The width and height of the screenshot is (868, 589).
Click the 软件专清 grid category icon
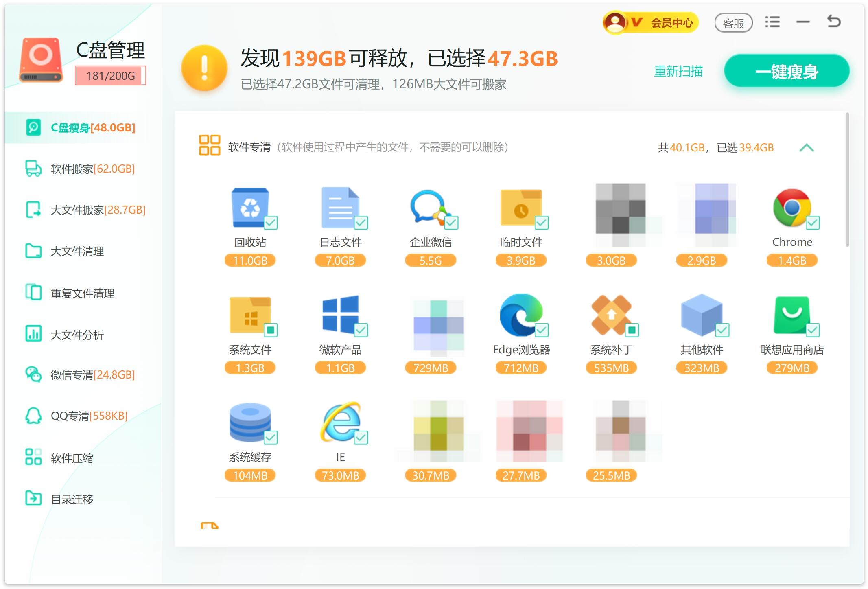(x=210, y=145)
